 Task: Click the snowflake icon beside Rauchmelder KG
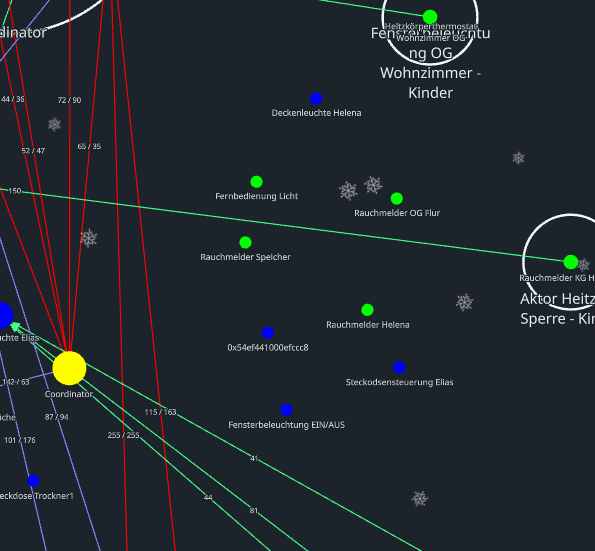[x=584, y=264]
